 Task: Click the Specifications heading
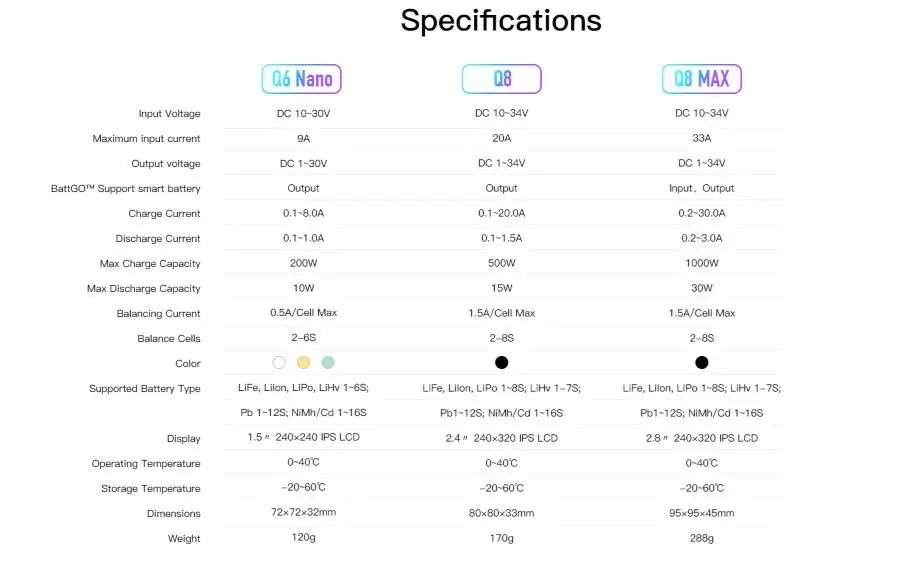pyautogui.click(x=501, y=21)
